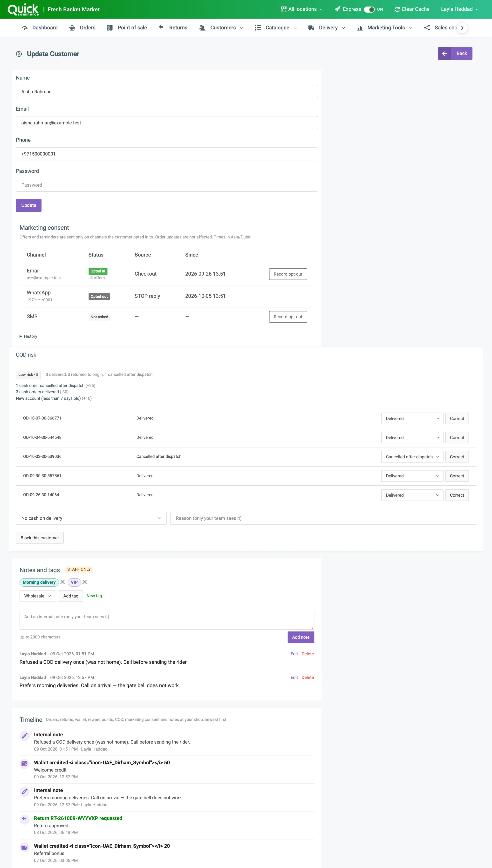Click the Update Customer circle arrow icon
The width and height of the screenshot is (492, 868).
[19, 54]
